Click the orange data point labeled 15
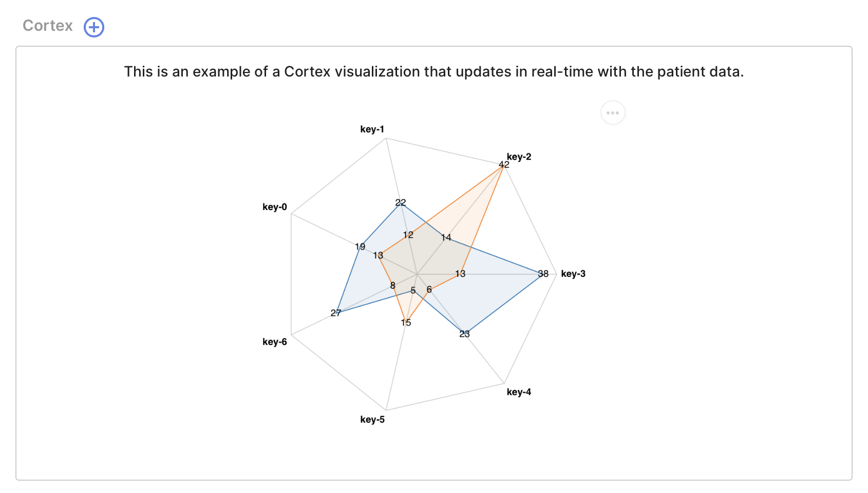868x493 pixels. 406,323
